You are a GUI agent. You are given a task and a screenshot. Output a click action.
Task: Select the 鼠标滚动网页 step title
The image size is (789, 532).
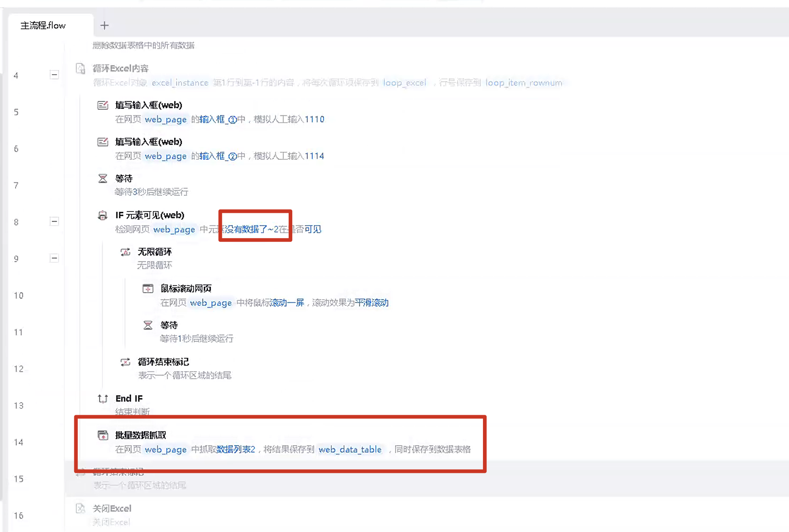coord(186,288)
